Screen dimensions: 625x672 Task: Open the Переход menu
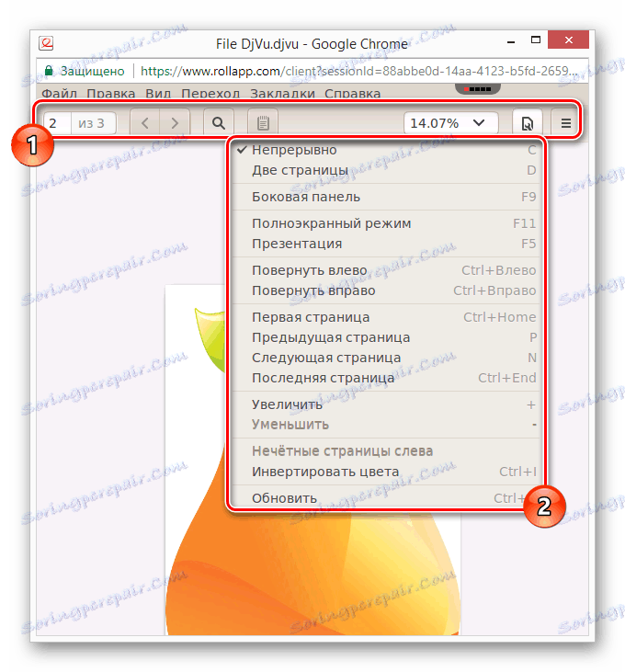(x=210, y=94)
